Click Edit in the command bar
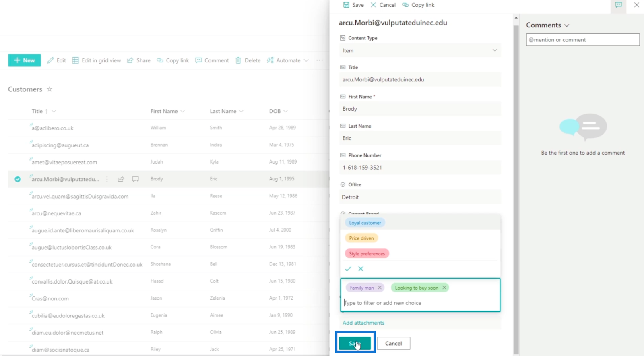644x356 pixels. [56, 60]
